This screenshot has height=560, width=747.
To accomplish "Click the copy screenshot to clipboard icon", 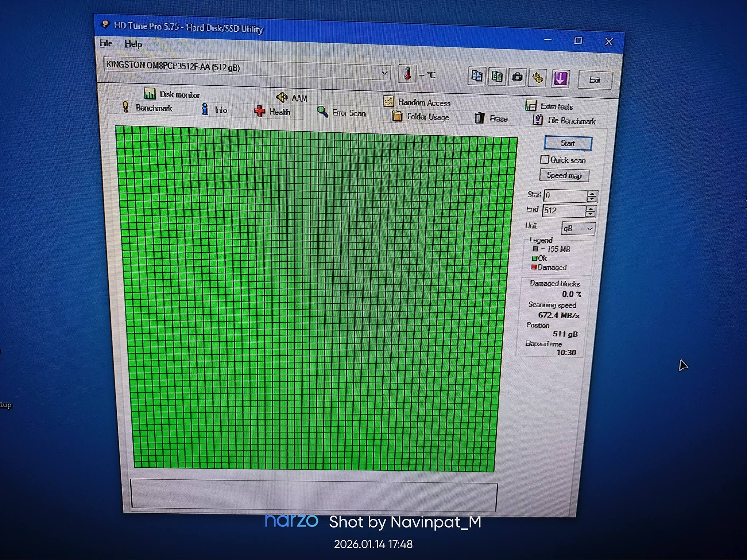I will point(497,77).
